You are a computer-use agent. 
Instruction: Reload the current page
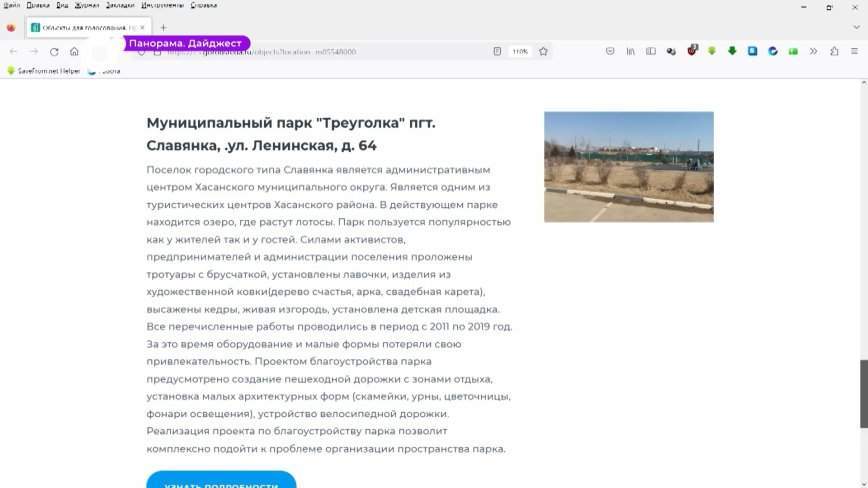pyautogui.click(x=54, y=51)
